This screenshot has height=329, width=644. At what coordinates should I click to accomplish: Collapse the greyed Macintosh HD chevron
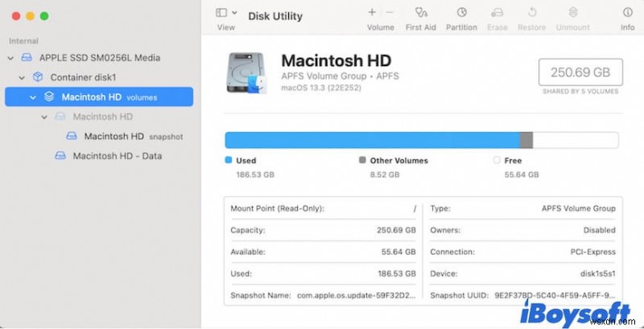click(44, 117)
